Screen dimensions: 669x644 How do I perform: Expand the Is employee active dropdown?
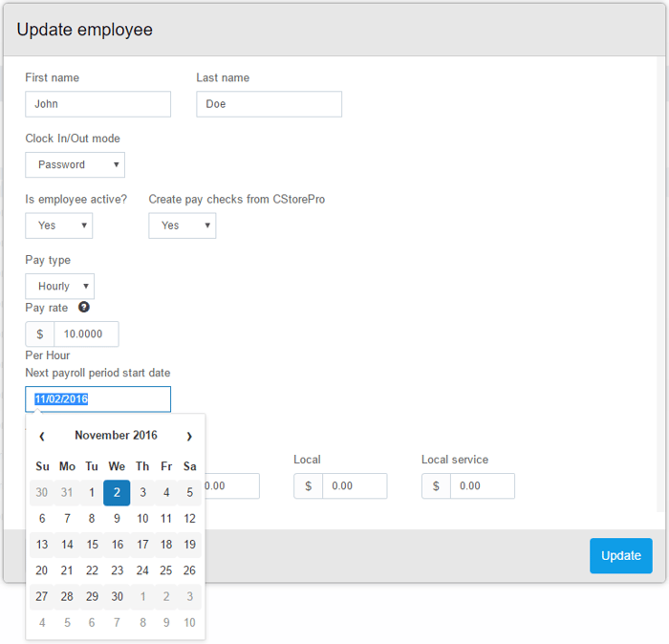(x=58, y=225)
